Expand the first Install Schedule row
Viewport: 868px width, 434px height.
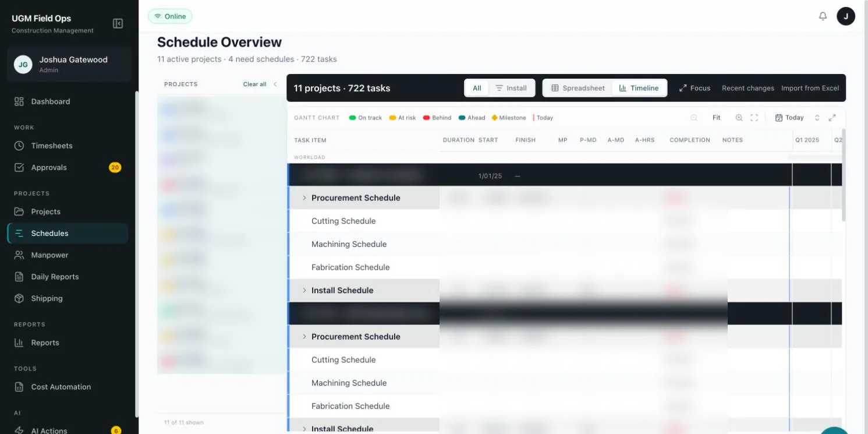pos(304,291)
